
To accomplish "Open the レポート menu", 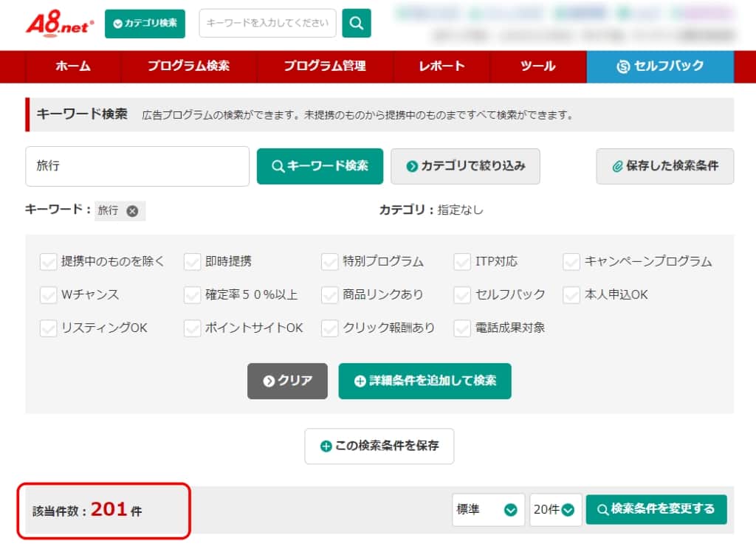I will click(x=441, y=66).
